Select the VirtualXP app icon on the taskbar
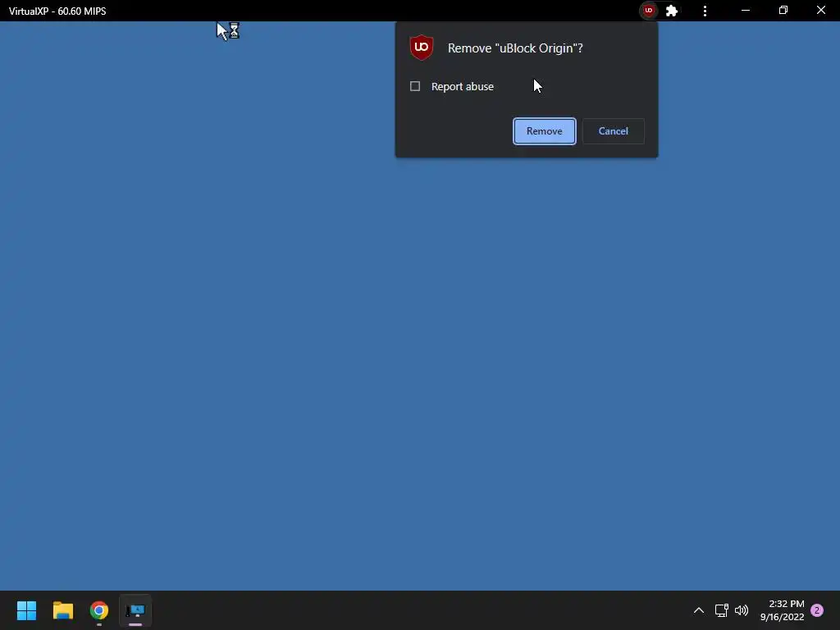The height and width of the screenshot is (630, 840). pos(135,610)
